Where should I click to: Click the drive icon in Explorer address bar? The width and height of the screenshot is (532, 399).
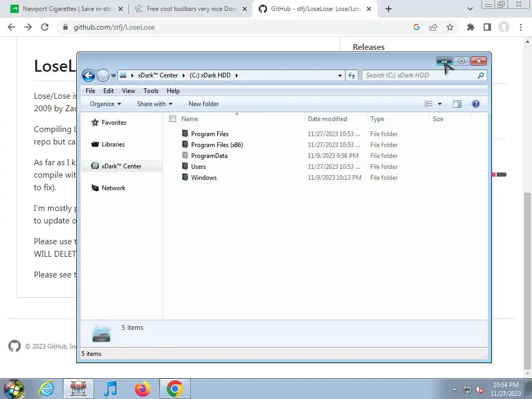[x=123, y=75]
